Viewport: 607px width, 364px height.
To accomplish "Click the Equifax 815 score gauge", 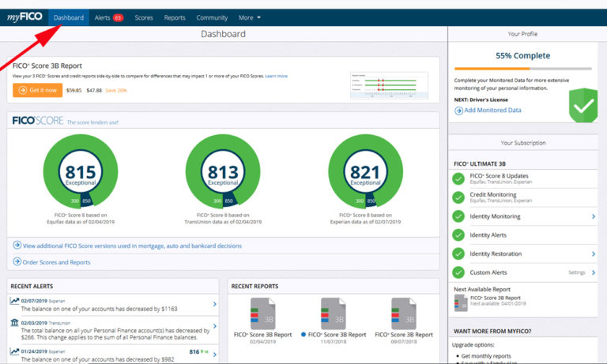I will coord(80,173).
